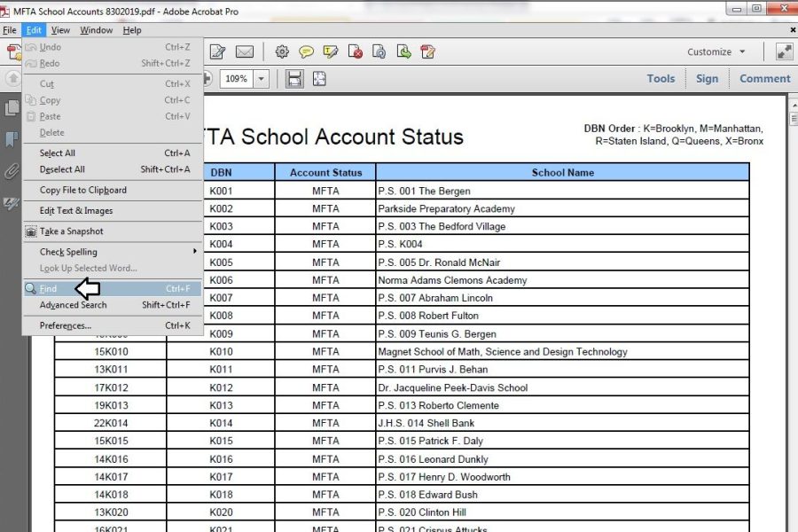Choose Select All in the Edit menu
The height and width of the screenshot is (532, 798).
point(113,153)
